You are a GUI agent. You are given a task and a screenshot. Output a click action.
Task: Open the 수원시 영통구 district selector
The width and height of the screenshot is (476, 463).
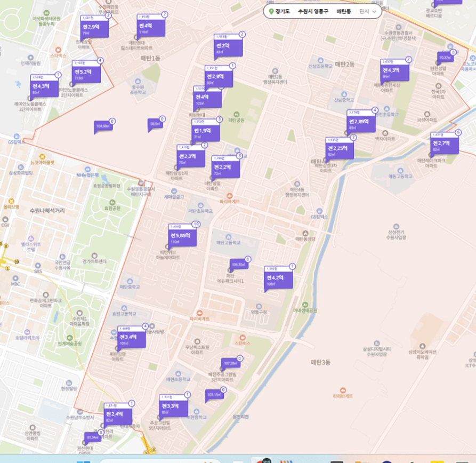pos(313,11)
